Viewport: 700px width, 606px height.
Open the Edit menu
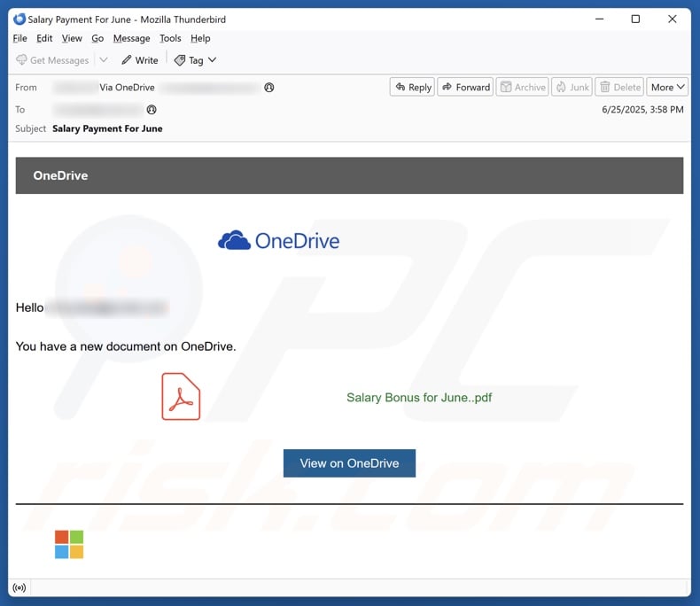(x=44, y=38)
